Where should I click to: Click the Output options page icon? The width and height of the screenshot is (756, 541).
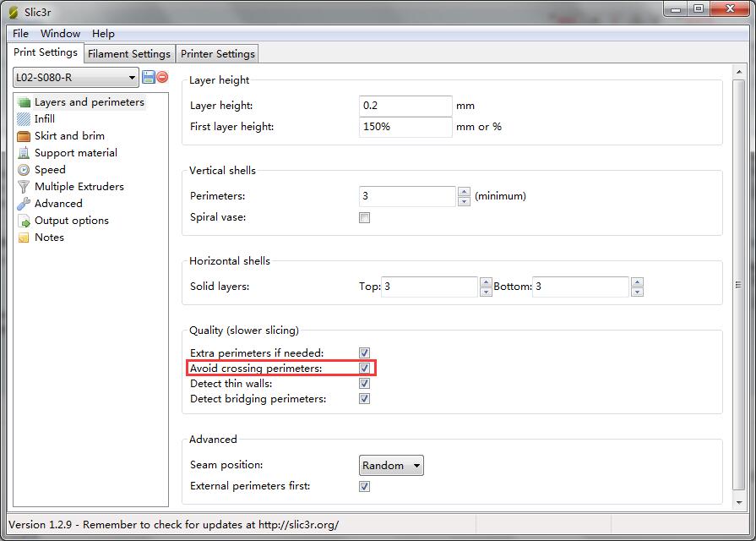coord(24,221)
